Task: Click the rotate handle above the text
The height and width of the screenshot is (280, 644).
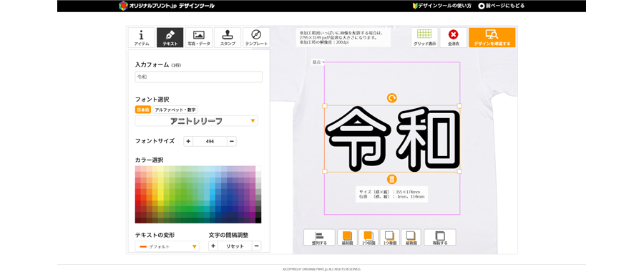Action: [392, 98]
